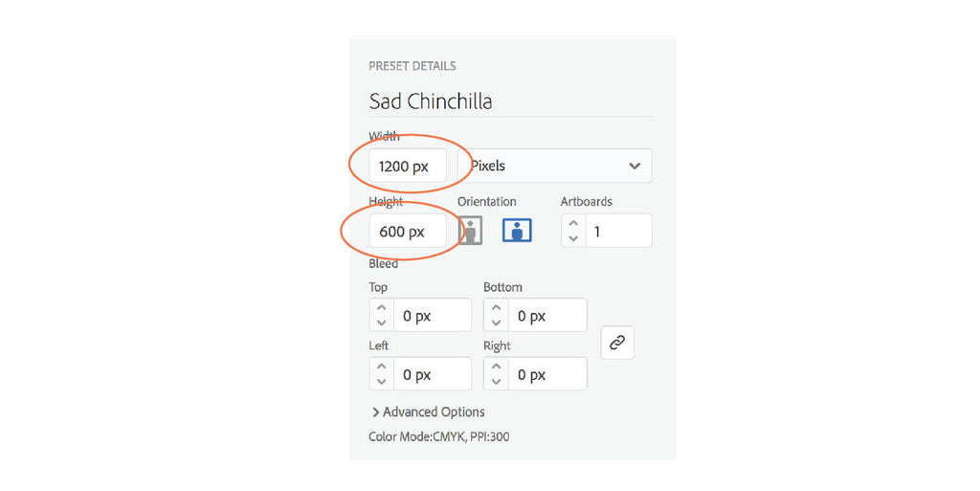Viewport: 980px width, 491px height.
Task: Select portrait orientation icon
Action: tap(470, 231)
